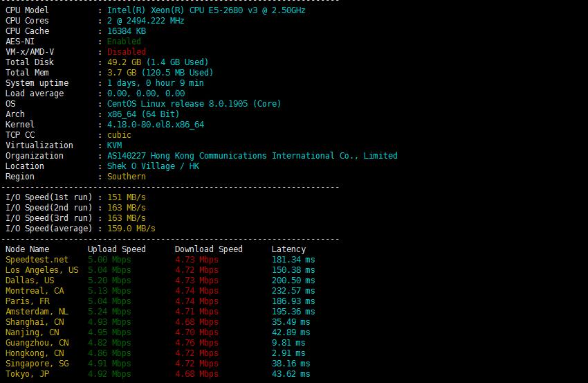This screenshot has width=588, height=383.
Task: Click Speedtest.net upload speed '5.00 Mbps'
Action: (109, 260)
